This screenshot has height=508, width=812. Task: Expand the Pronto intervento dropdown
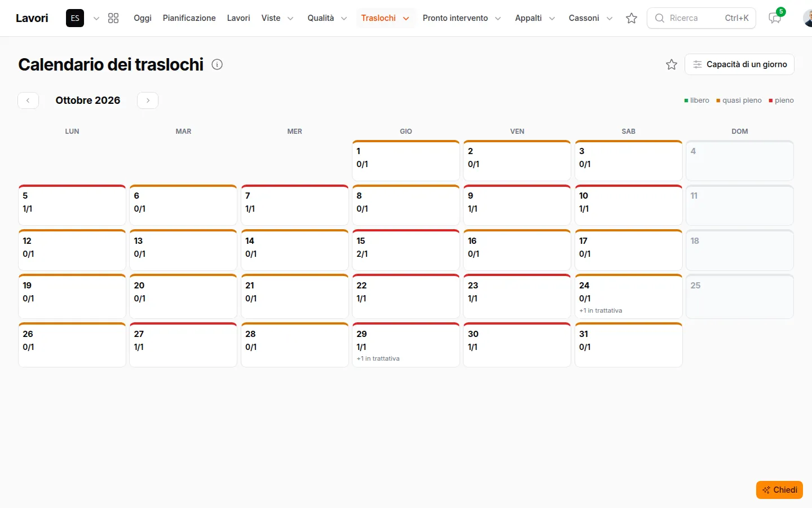click(462, 18)
